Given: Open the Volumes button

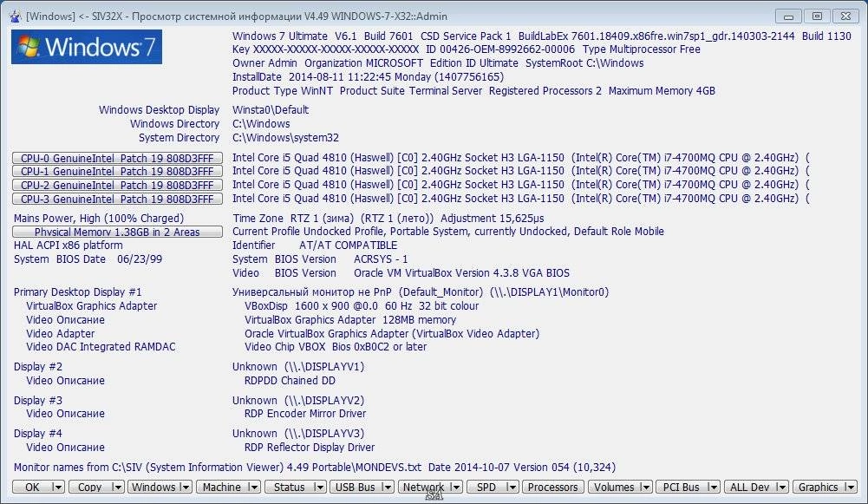Looking at the screenshot, I should click(614, 487).
